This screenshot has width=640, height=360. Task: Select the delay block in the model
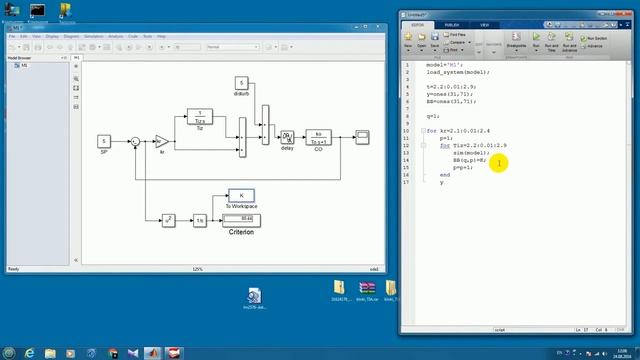click(x=287, y=138)
